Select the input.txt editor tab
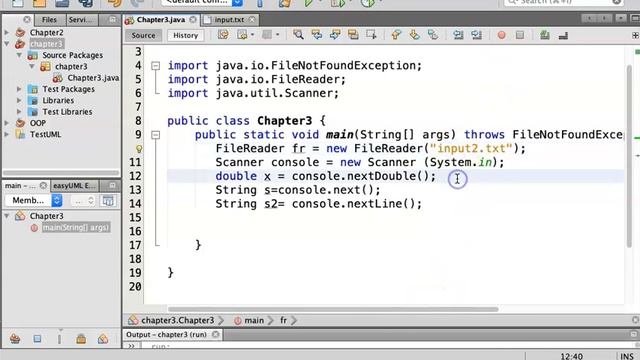Viewport: 640px width, 360px height. 229,20
